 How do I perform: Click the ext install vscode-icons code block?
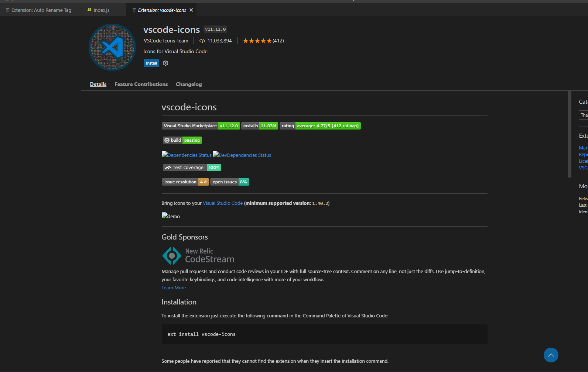325,334
